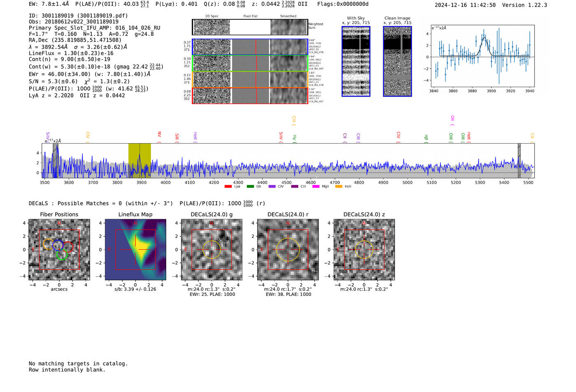Click the 'LineFlux = 1.30(±0.23)e-16' line
This screenshot has width=576, height=392.
pyautogui.click(x=71, y=53)
